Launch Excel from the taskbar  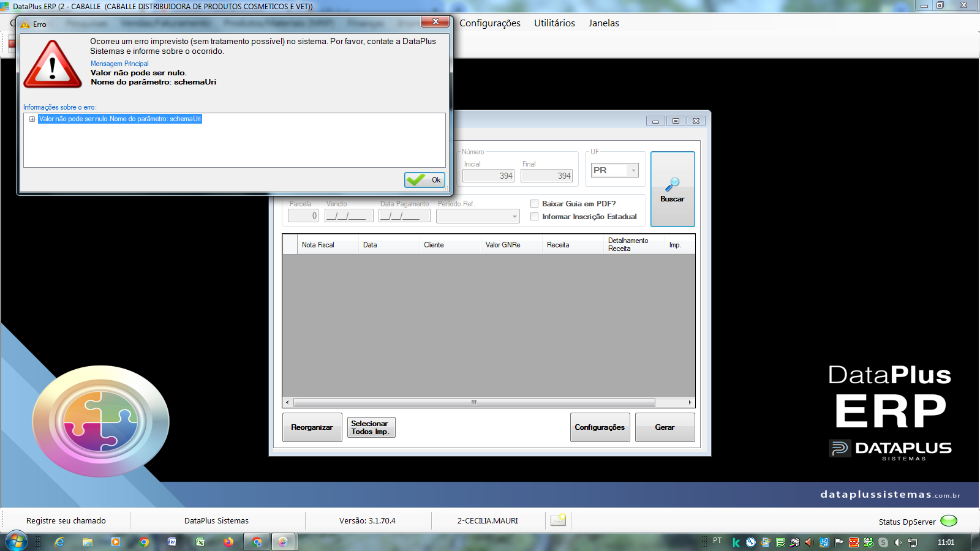200,542
